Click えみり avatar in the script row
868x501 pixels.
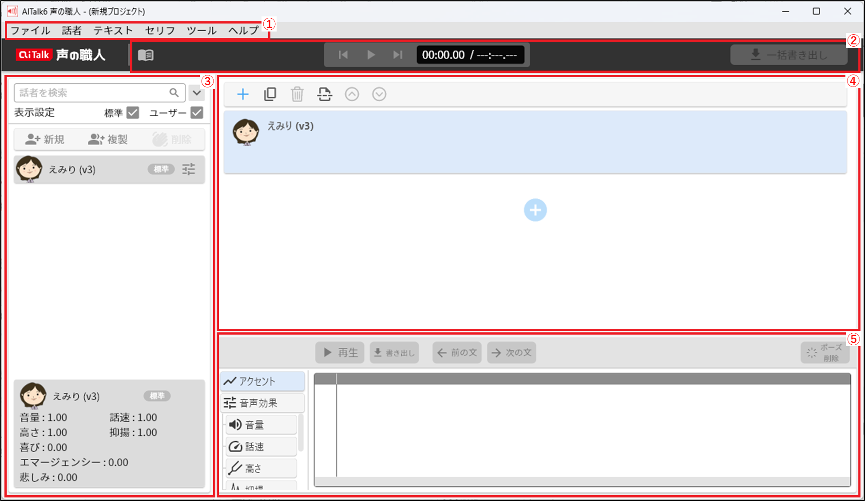pos(246,132)
